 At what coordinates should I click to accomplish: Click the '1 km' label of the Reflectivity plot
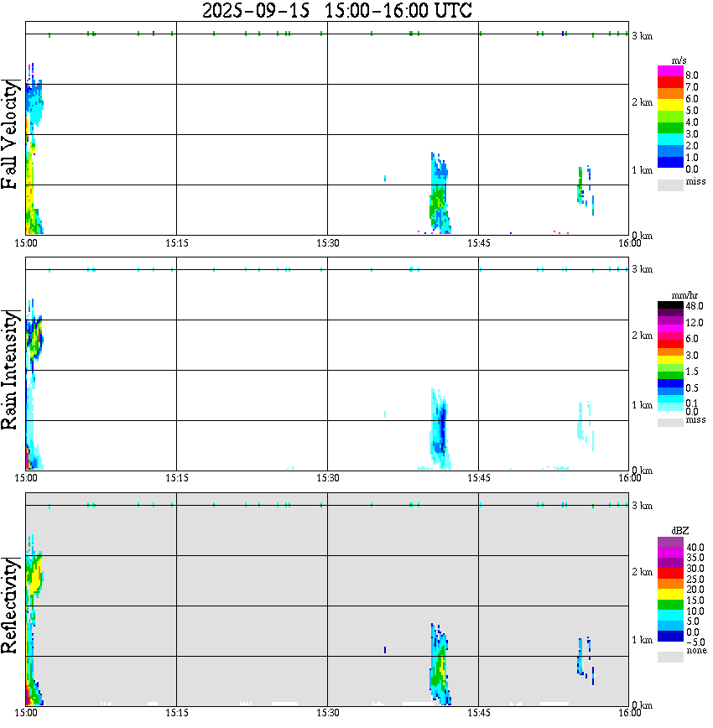click(x=643, y=640)
